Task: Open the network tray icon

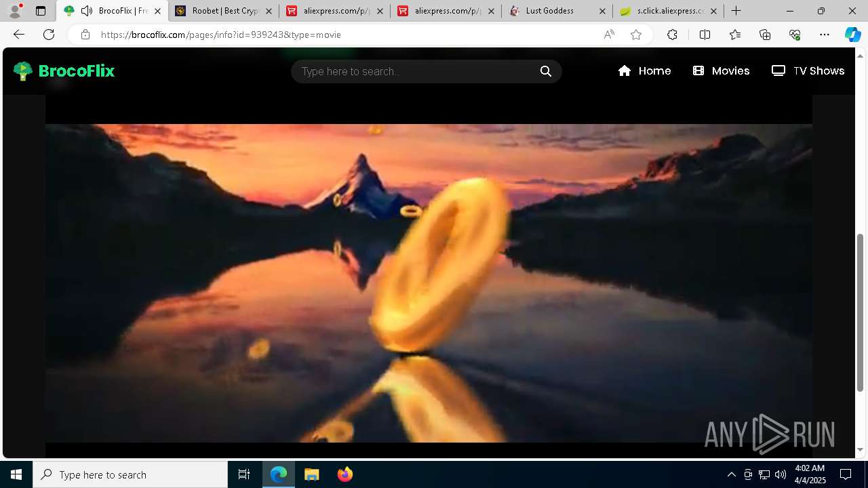Action: pyautogui.click(x=764, y=474)
